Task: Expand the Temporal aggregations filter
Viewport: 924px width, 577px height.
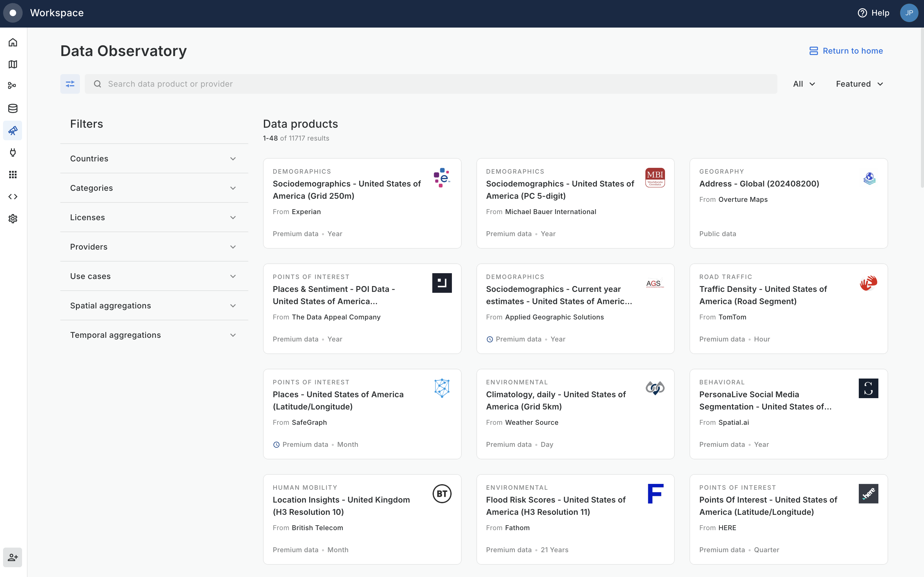Action: pos(154,335)
